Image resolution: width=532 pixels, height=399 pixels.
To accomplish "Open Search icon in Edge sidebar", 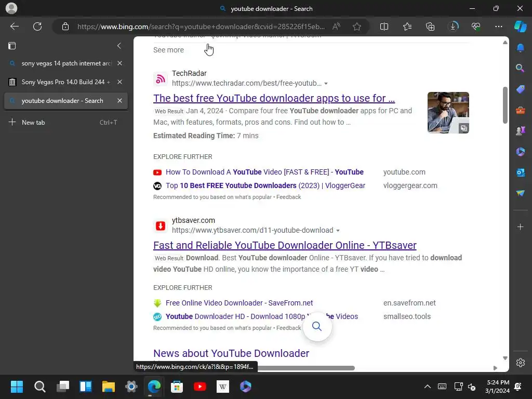I will click(x=520, y=68).
